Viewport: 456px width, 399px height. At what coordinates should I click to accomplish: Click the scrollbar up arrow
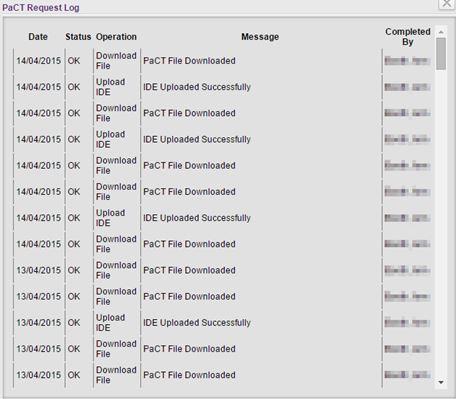[x=441, y=32]
